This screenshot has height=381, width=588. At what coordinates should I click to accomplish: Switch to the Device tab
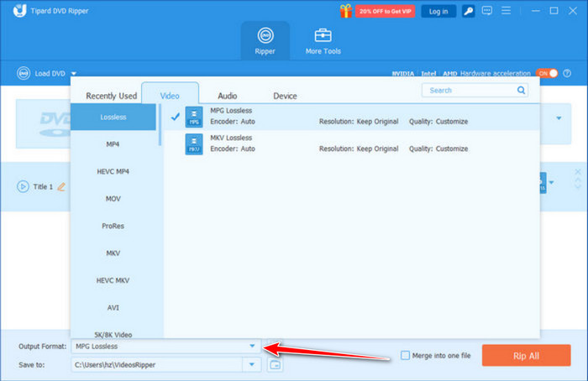coord(285,96)
